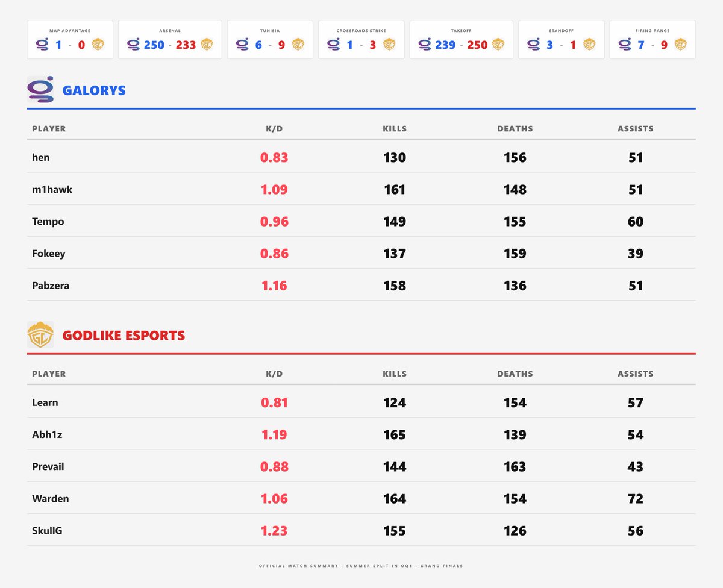Click the Galorys logo in Firing Range card
Viewport: 723px width, 588px height.
(x=625, y=45)
